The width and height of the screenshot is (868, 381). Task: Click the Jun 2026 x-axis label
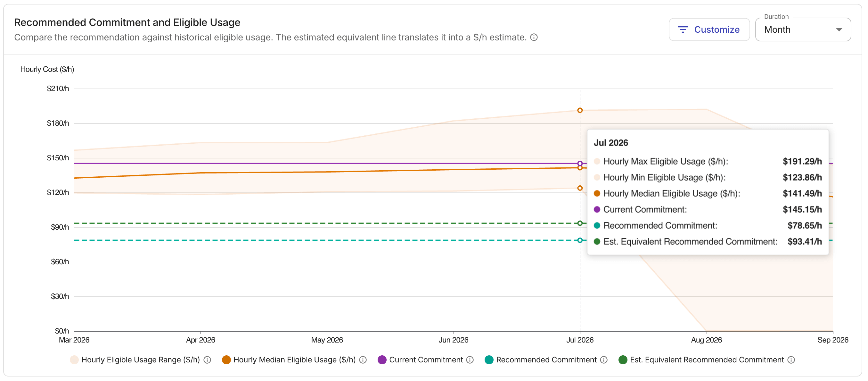point(454,340)
